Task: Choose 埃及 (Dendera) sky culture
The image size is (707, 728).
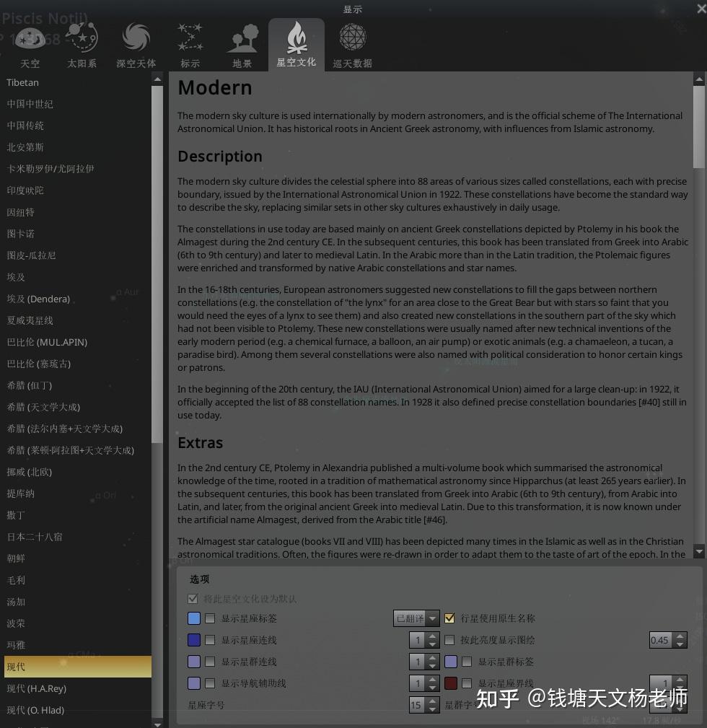Action: [77, 299]
